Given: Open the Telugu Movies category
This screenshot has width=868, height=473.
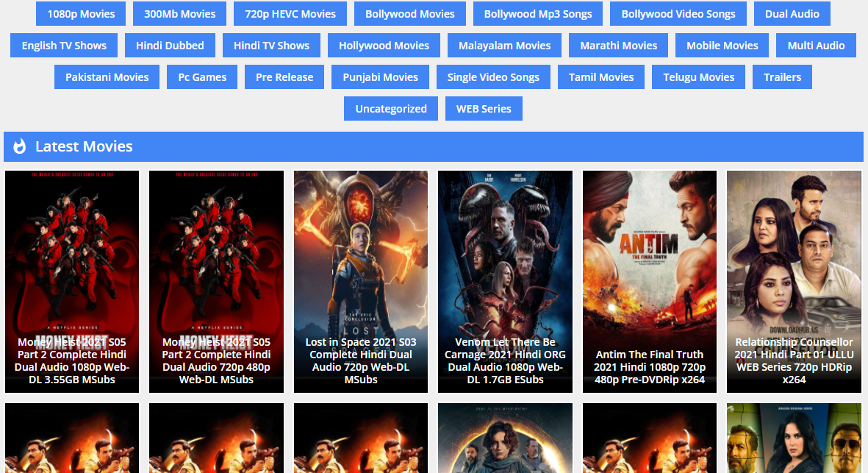Looking at the screenshot, I should [x=699, y=77].
